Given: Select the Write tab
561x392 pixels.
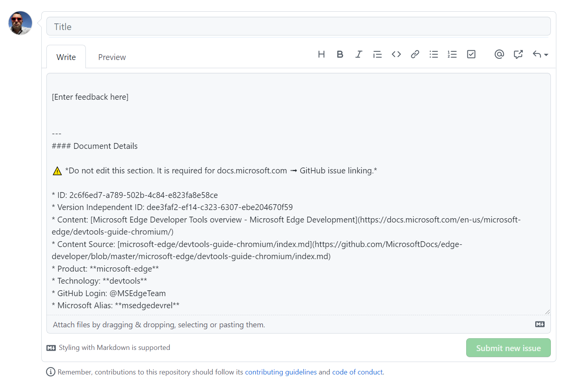Looking at the screenshot, I should point(66,57).
